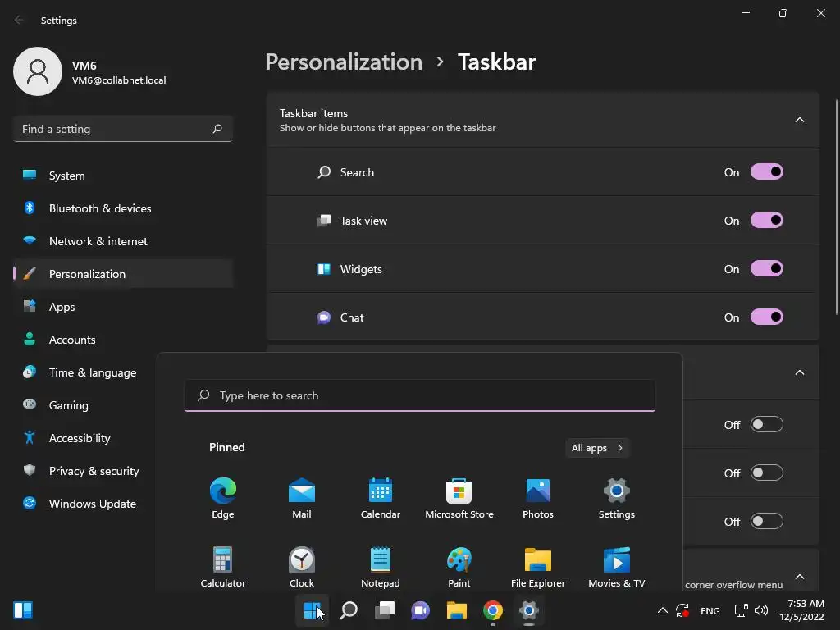840x630 pixels.
Task: Go to System settings
Action: [123, 176]
